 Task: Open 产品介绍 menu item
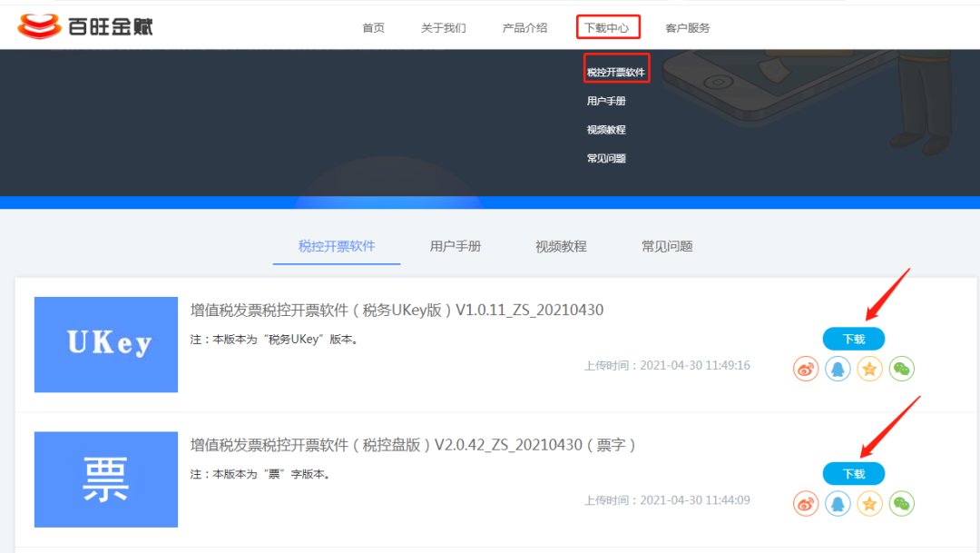coord(525,27)
